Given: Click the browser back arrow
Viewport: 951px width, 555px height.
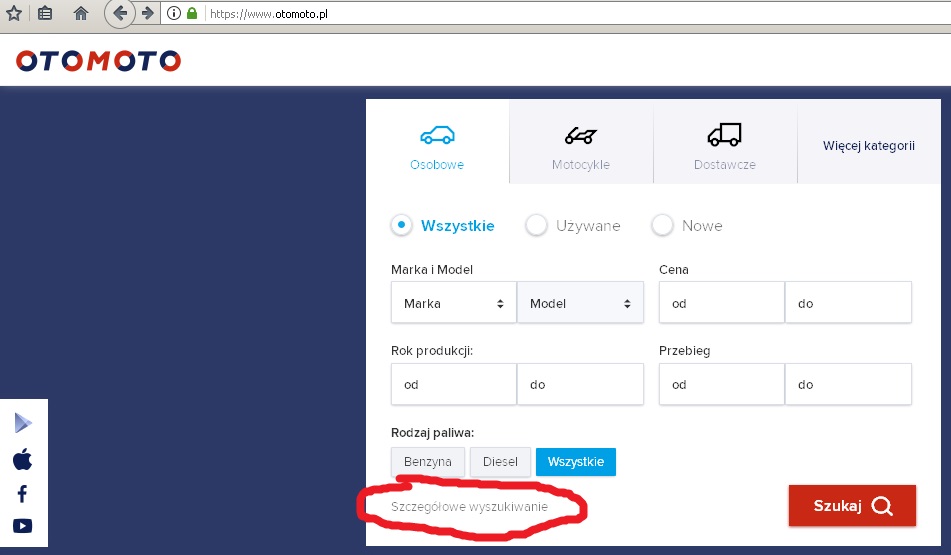Looking at the screenshot, I should point(119,13).
